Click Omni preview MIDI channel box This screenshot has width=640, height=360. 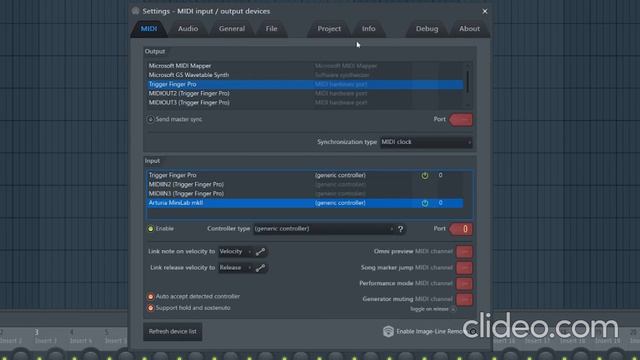[464, 252]
